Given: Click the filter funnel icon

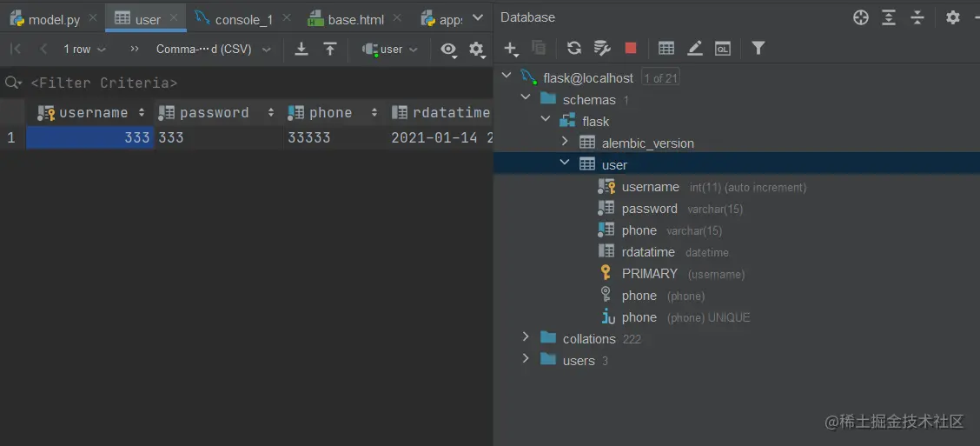Looking at the screenshot, I should pyautogui.click(x=758, y=48).
